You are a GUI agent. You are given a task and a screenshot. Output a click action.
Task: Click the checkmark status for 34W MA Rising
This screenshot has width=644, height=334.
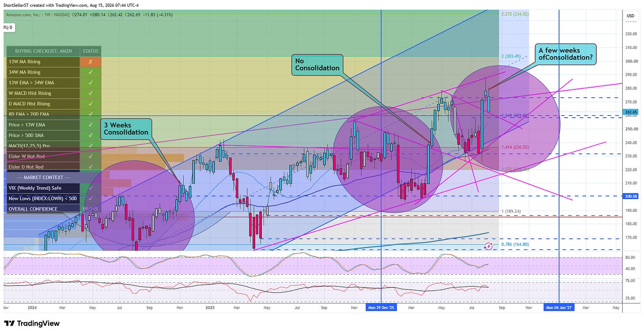click(x=91, y=72)
